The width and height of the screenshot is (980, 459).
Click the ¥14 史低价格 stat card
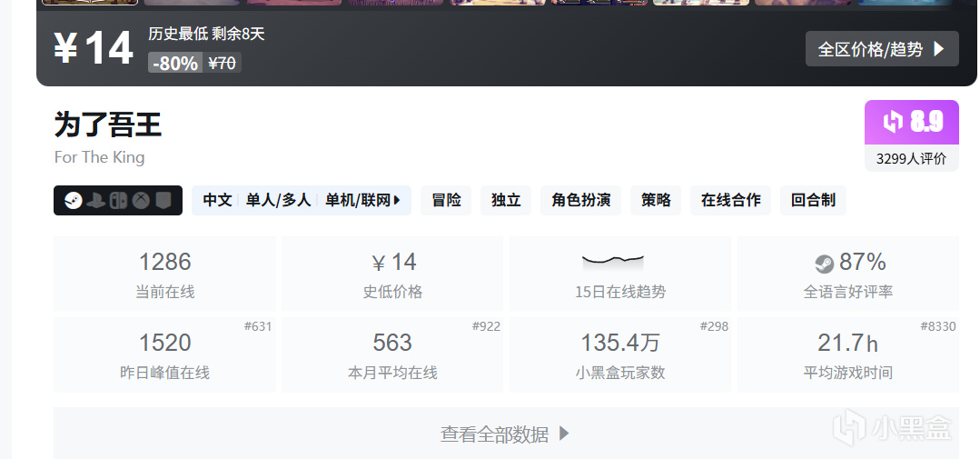click(392, 274)
